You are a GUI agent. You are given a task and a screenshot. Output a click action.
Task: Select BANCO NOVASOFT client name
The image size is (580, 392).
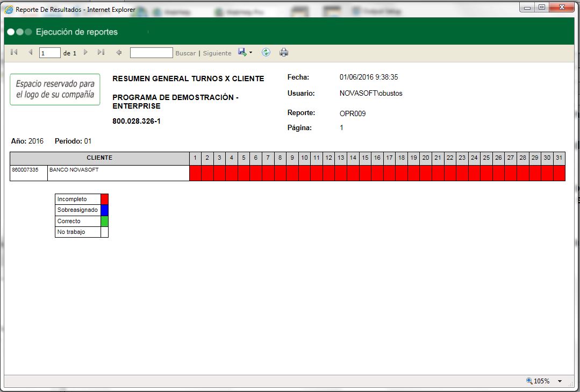(x=74, y=170)
